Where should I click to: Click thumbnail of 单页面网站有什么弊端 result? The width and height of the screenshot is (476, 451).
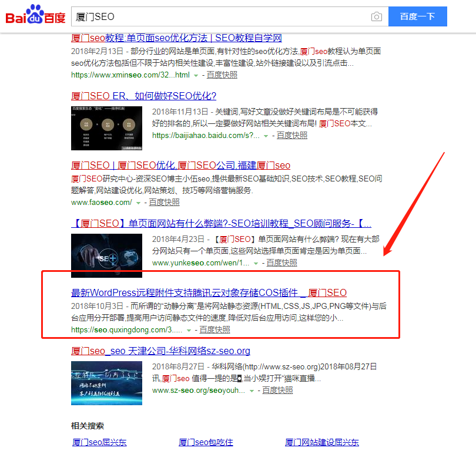pyautogui.click(x=106, y=255)
